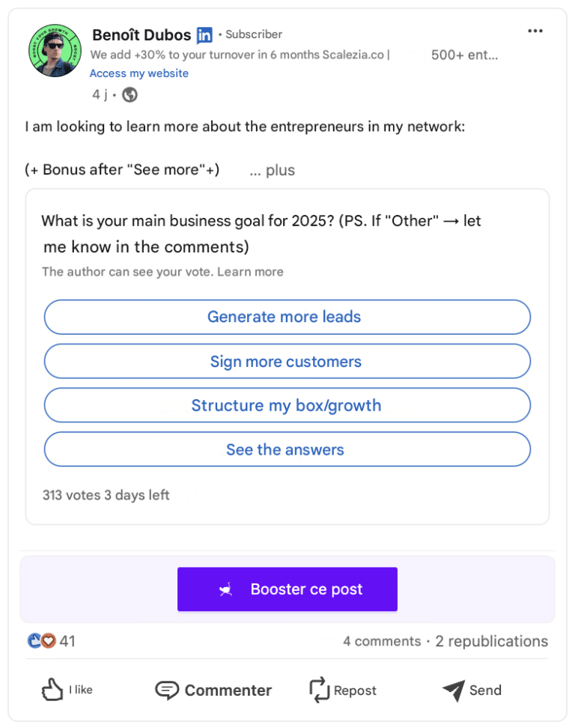
Task: View the '2 republications' of the post
Action: click(x=491, y=641)
